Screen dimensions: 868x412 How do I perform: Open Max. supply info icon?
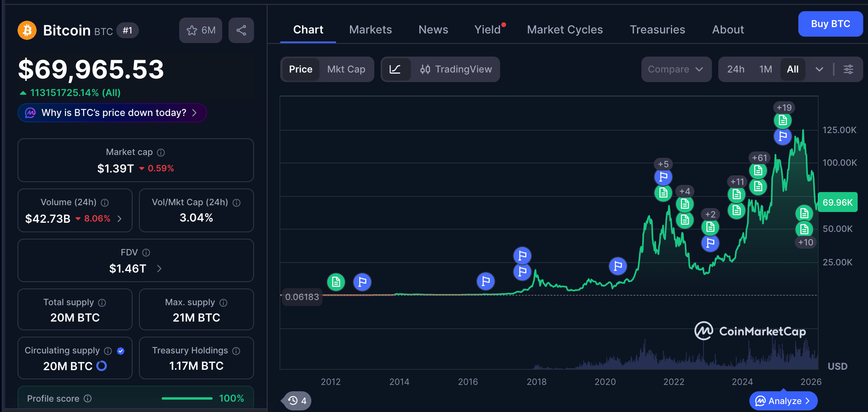(x=223, y=302)
